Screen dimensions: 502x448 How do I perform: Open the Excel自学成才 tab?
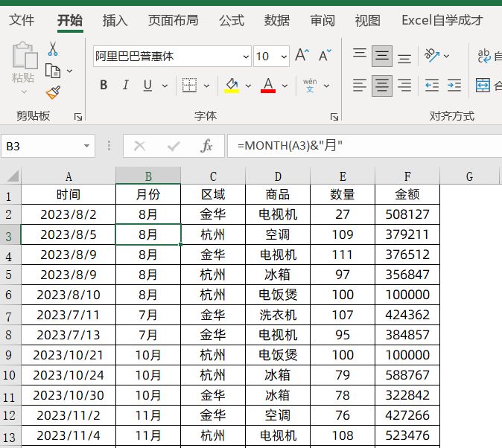coord(442,20)
